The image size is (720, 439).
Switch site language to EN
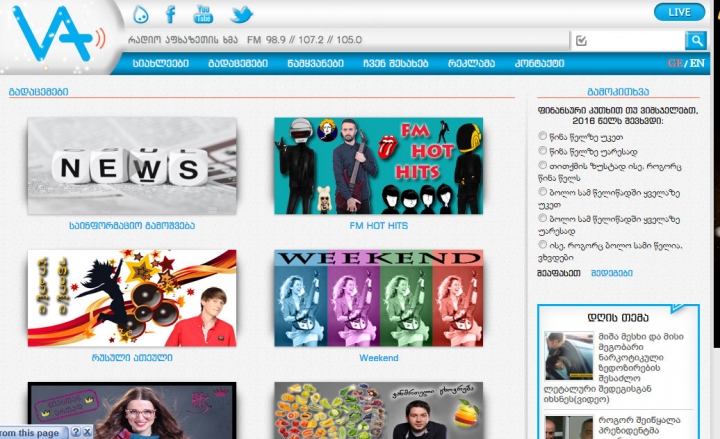(697, 63)
